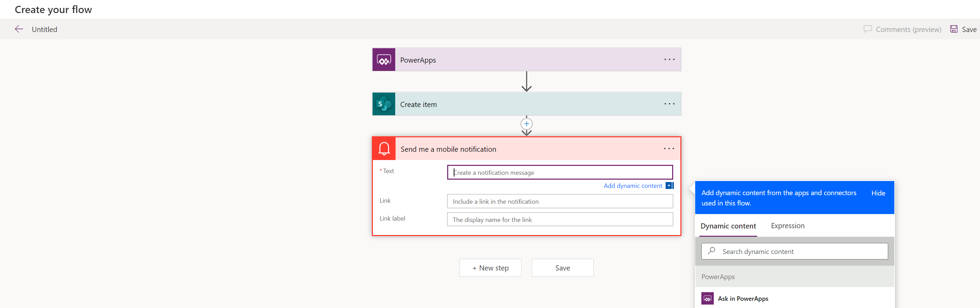Switch to the Dynamic content tab
The width and height of the screenshot is (980, 308).
pos(728,226)
